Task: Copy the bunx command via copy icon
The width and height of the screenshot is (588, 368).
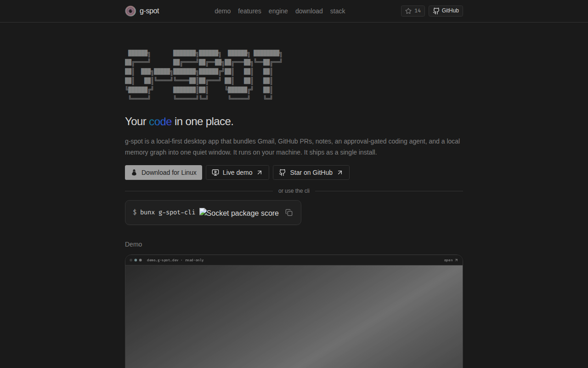Action: point(289,213)
